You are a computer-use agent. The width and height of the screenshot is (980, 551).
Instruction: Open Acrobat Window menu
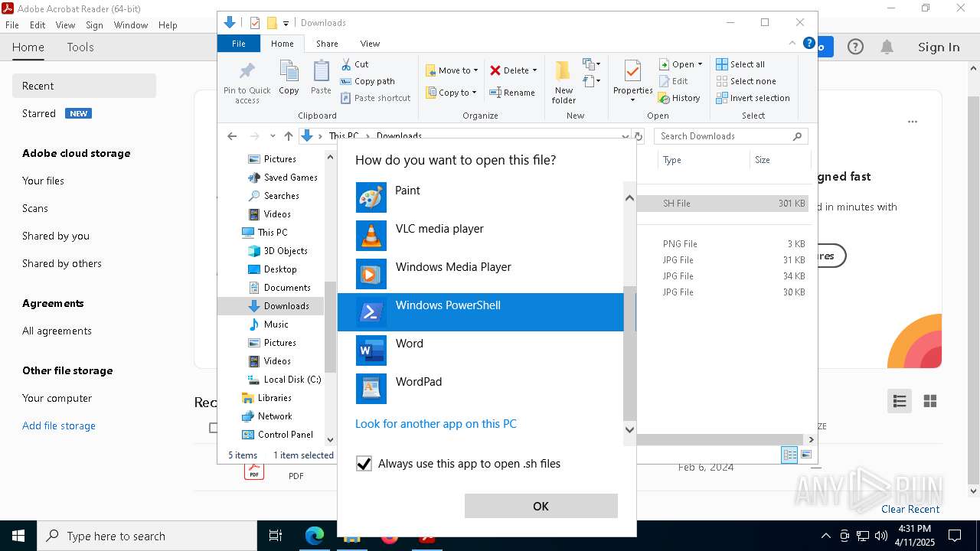pos(131,25)
